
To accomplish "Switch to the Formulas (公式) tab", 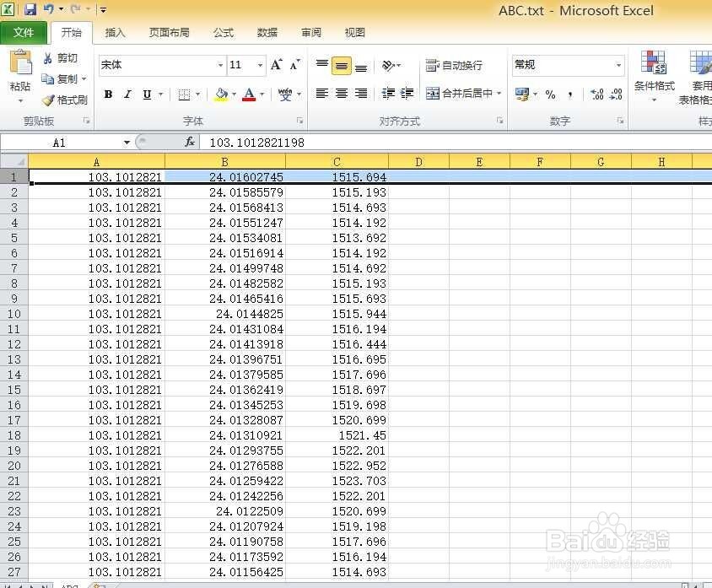I will tap(224, 33).
